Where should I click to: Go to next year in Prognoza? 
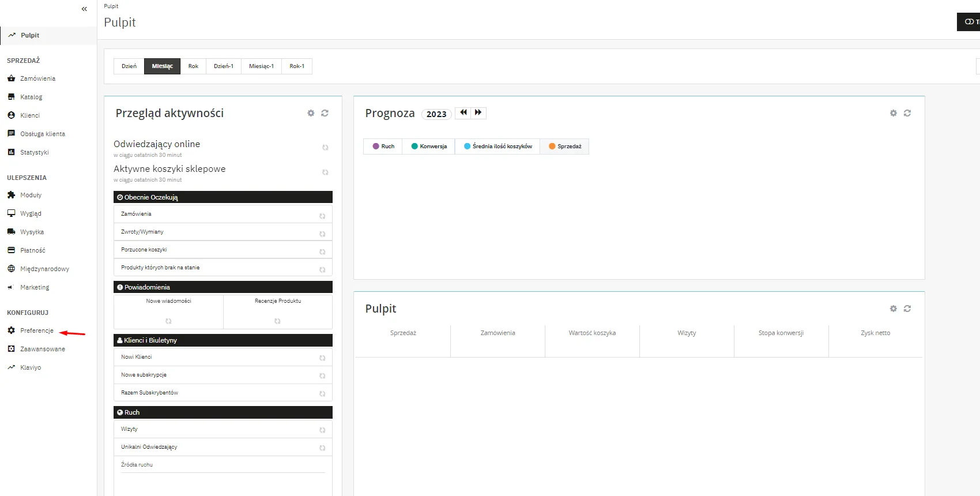coord(478,113)
